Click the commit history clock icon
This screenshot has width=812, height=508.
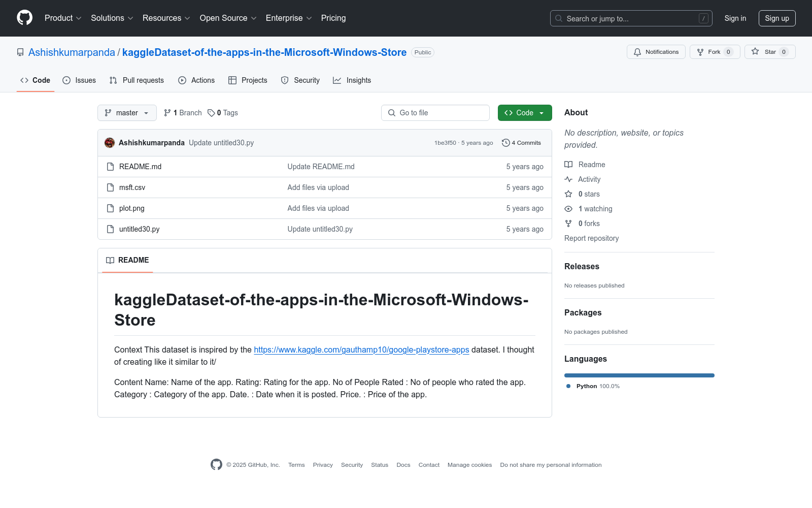click(505, 143)
